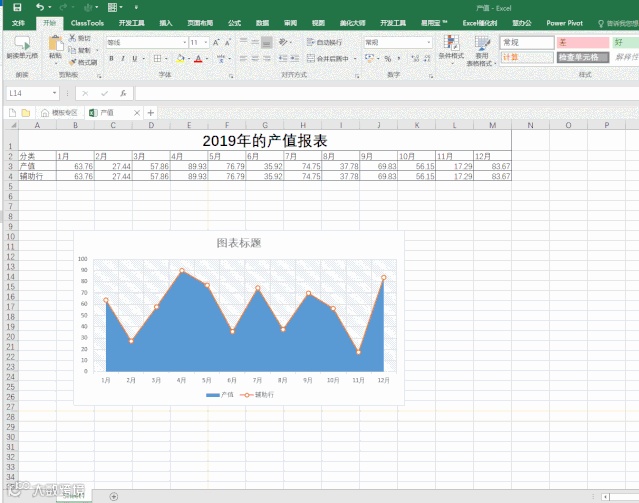Image resolution: width=639 pixels, height=503 pixels.
Task: Increase font size with larger A icon
Action: pos(216,42)
